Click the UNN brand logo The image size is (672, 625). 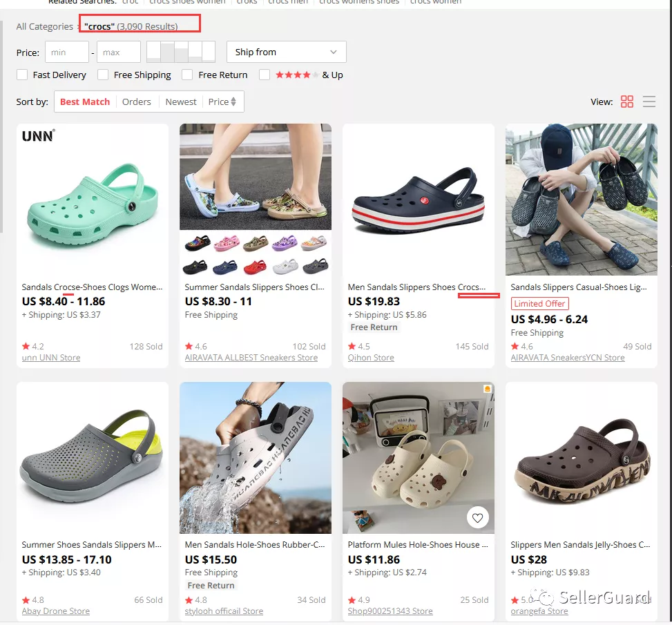tap(38, 136)
